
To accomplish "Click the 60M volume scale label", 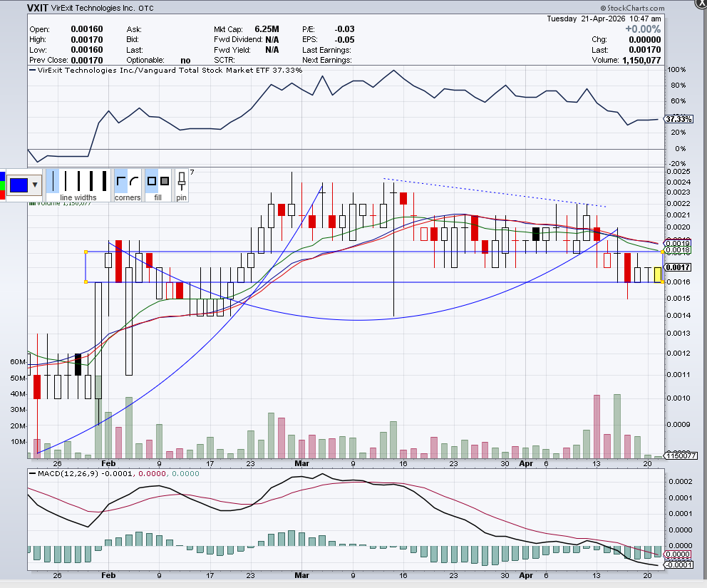I will click(18, 361).
